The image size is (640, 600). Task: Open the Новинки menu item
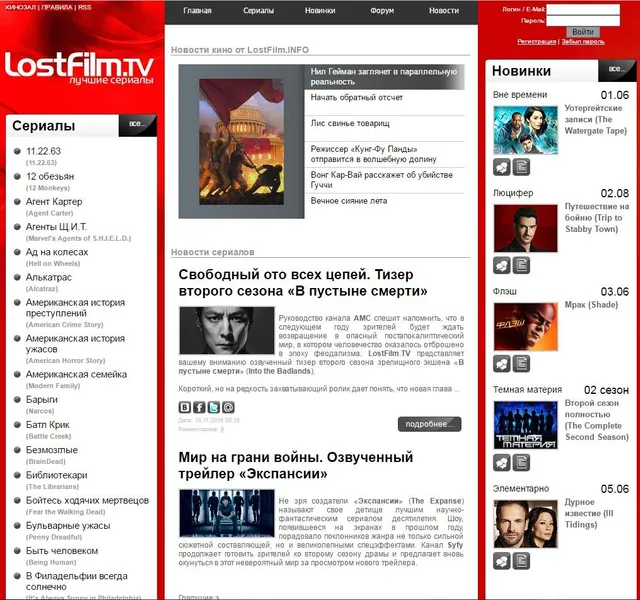(320, 11)
